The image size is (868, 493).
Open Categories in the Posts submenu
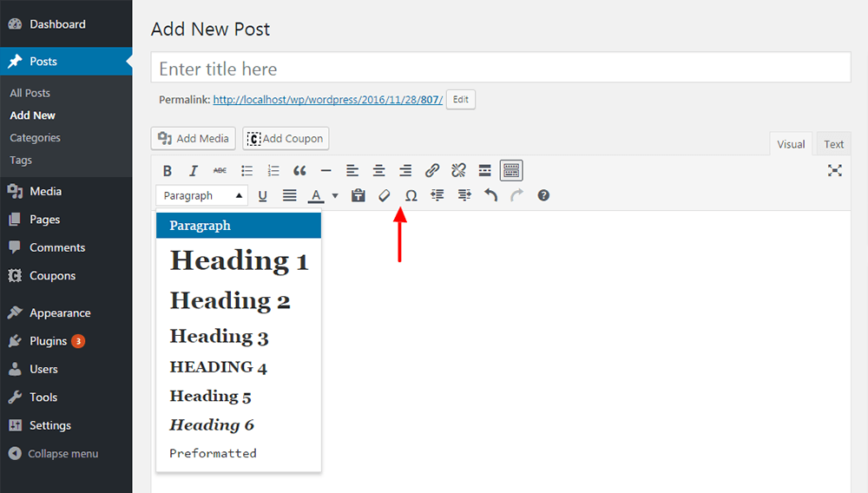[x=35, y=138]
